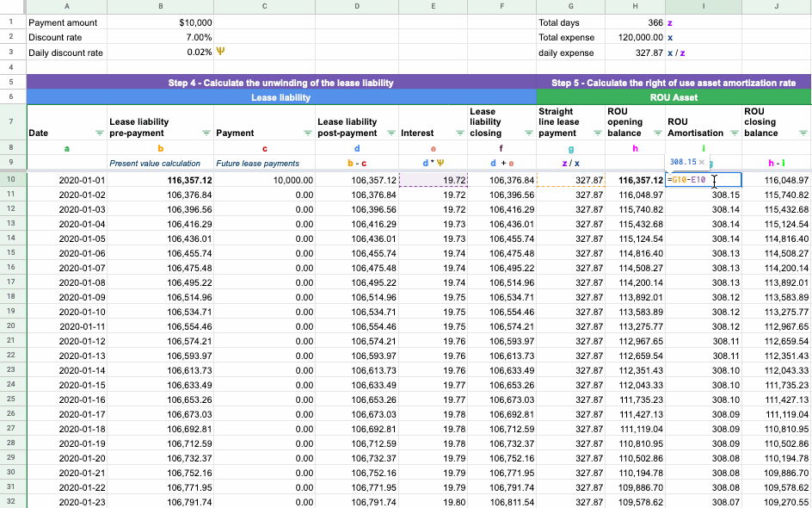Image resolution: width=812 pixels, height=508 pixels.
Task: Select the 'h - i' formula legend cell
Action: 776,163
